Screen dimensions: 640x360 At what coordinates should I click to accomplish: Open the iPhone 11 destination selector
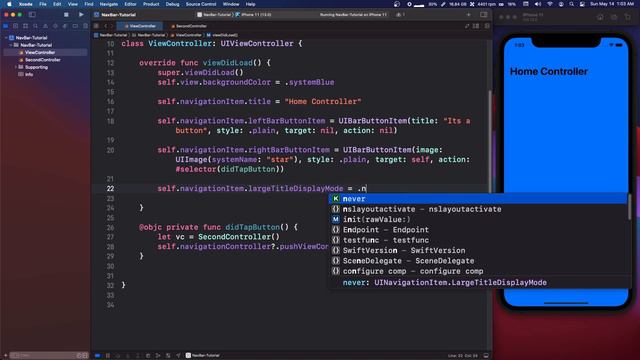coord(254,14)
